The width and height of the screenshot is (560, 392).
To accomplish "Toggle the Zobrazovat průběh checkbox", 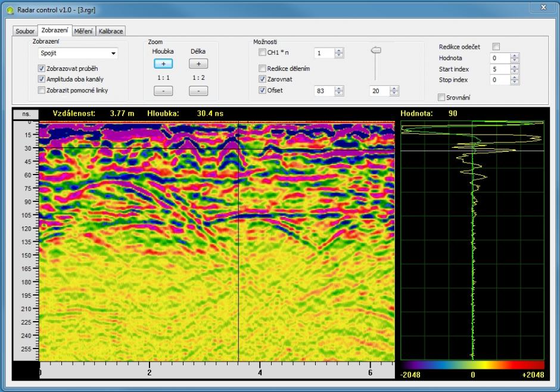I will coord(41,69).
